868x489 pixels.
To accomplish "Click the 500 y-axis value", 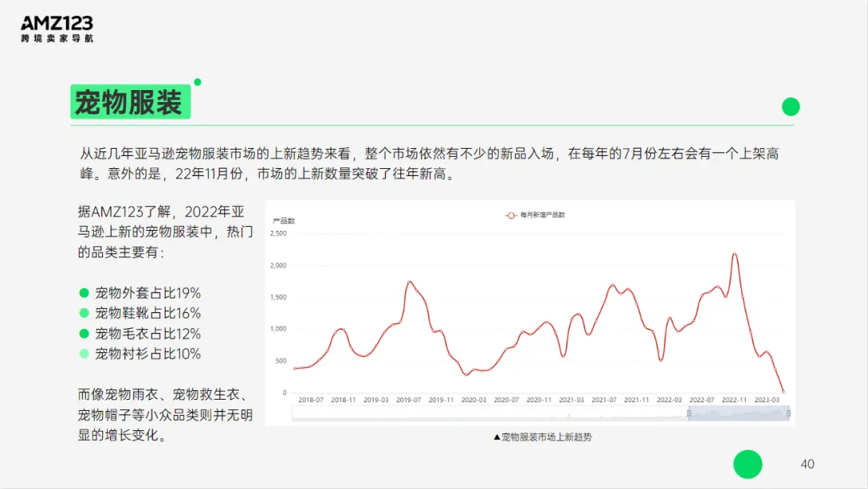I will [x=281, y=361].
